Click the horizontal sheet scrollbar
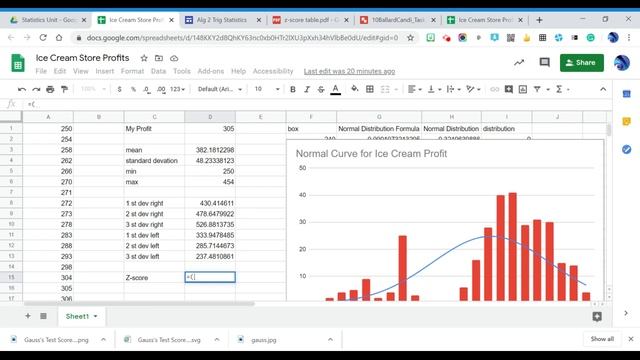This screenshot has height=360, width=640. [139, 304]
